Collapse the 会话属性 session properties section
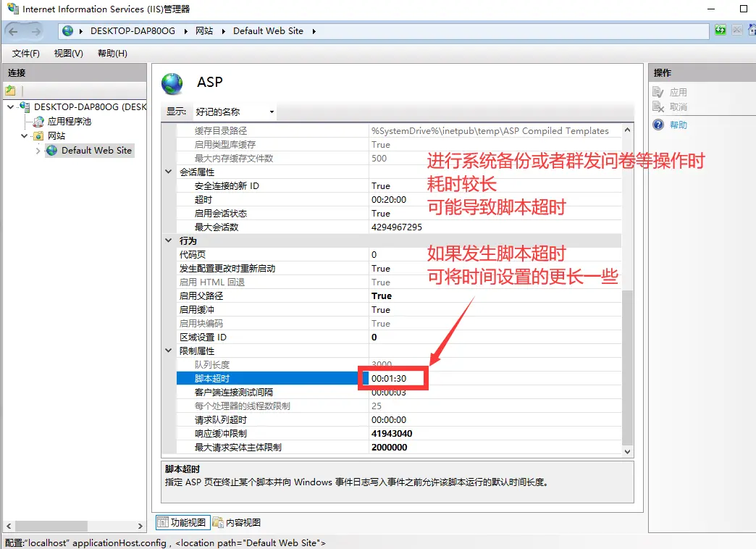Screen dimensions: 756x549 tap(169, 172)
